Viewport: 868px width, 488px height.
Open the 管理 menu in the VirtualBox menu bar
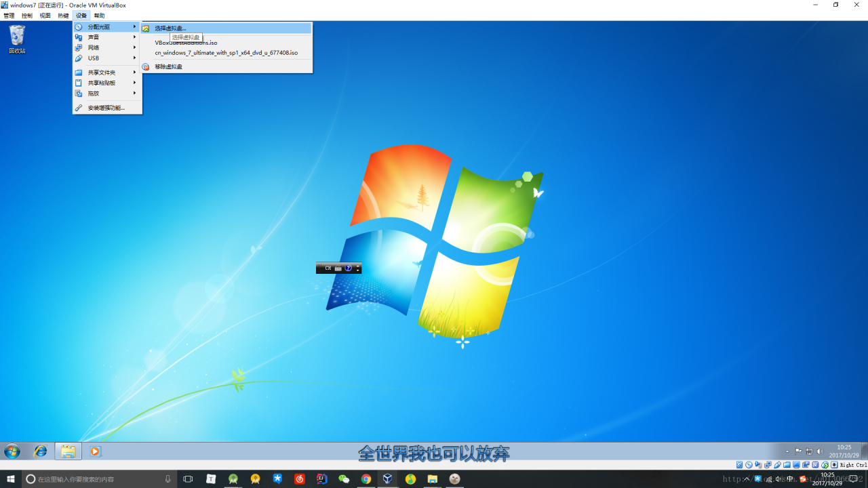(x=9, y=16)
